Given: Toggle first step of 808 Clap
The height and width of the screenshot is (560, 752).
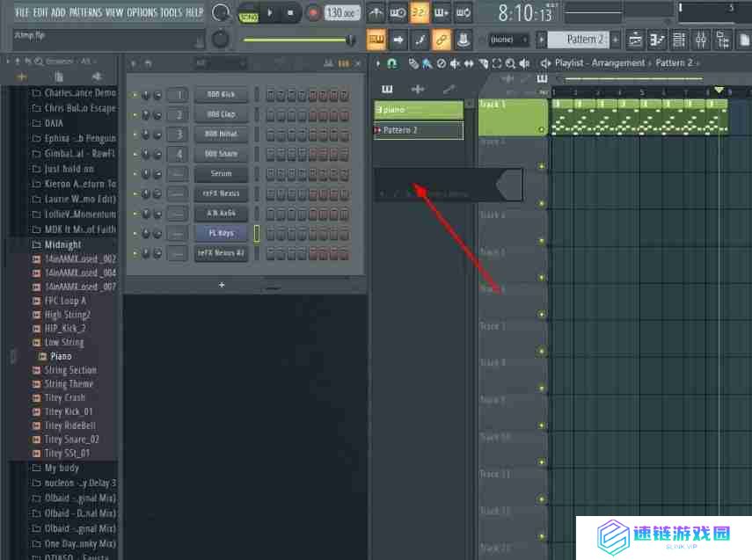Looking at the screenshot, I should pos(271,114).
